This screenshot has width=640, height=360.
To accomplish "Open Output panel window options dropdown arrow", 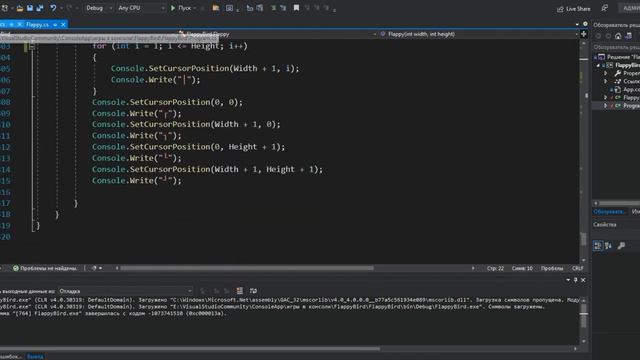I will coord(568,280).
